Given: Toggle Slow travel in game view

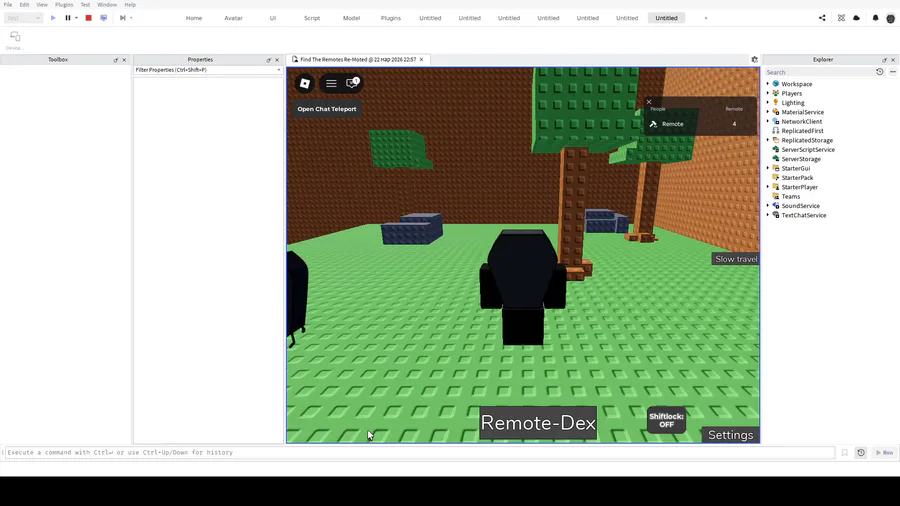Looking at the screenshot, I should (736, 259).
